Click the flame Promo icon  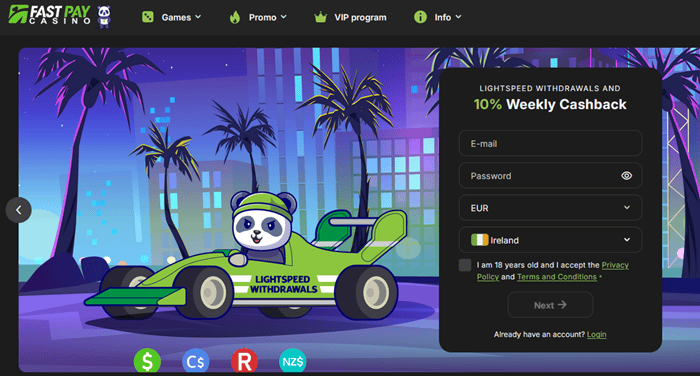coord(235,17)
